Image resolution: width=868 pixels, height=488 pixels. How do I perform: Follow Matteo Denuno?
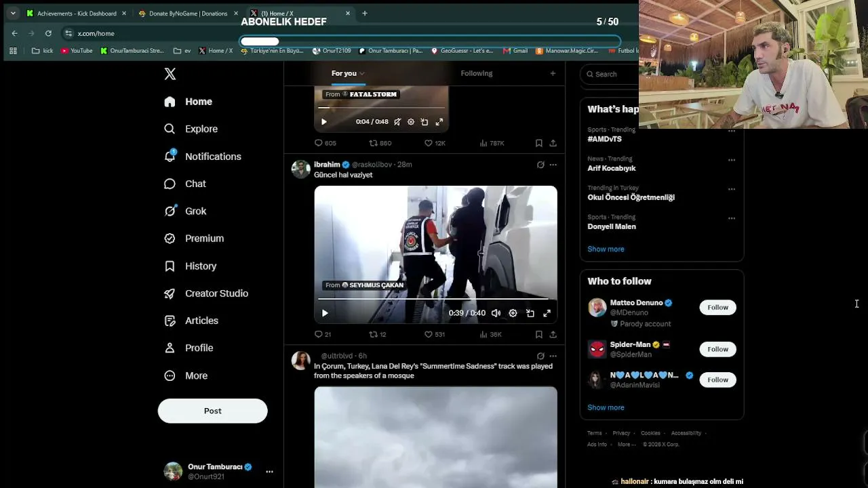tap(717, 308)
